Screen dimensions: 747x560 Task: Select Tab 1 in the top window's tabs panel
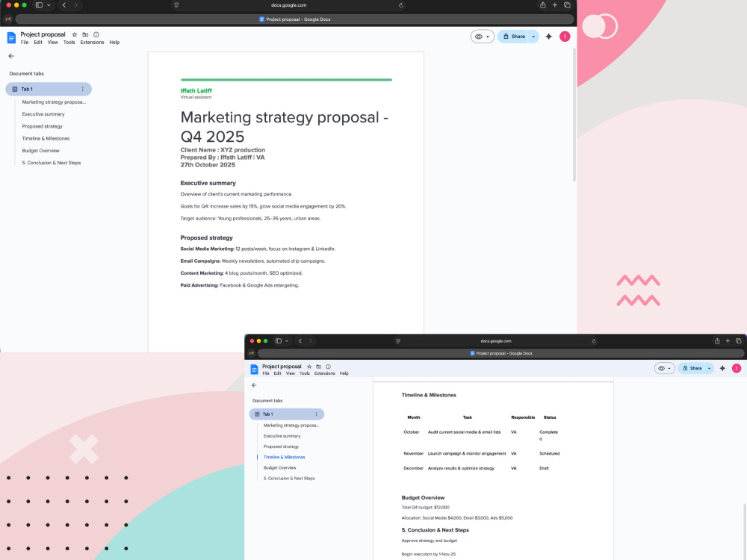point(49,89)
